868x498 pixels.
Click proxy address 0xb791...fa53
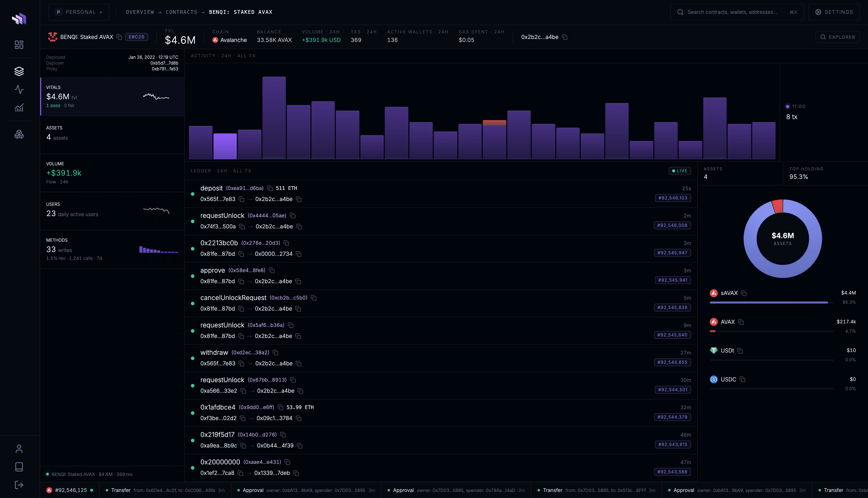click(x=165, y=69)
